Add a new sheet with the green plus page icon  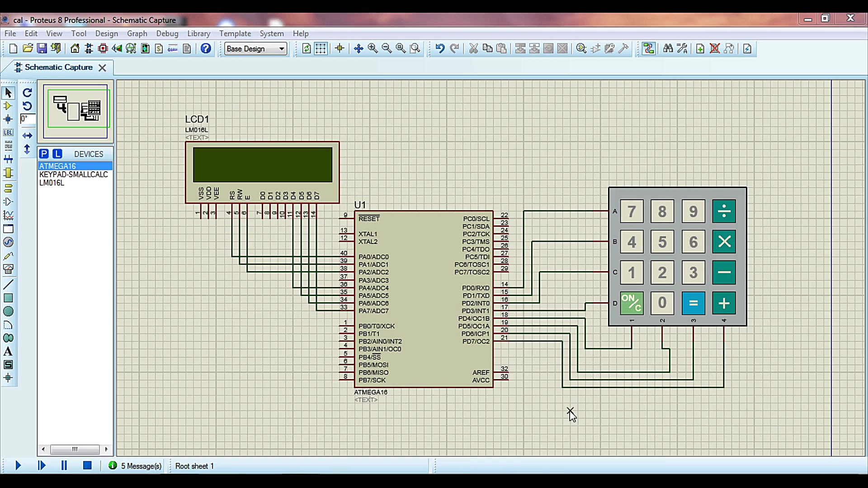pos(700,48)
